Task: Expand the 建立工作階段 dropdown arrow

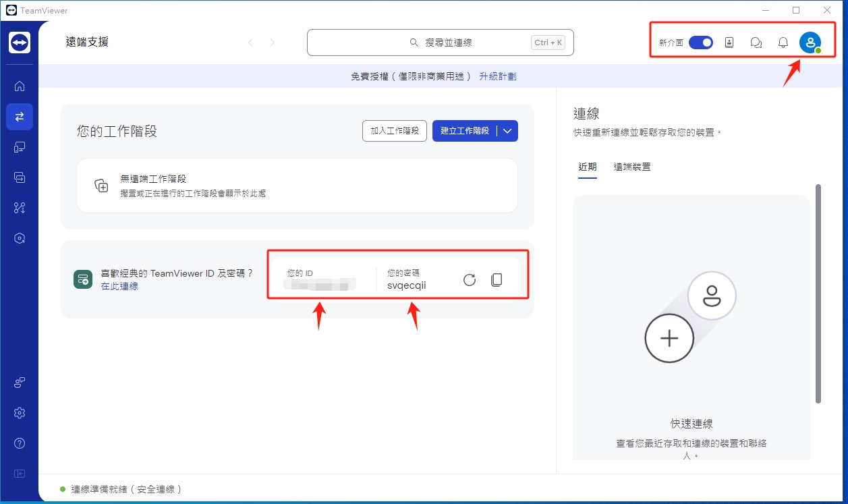Action: (509, 131)
